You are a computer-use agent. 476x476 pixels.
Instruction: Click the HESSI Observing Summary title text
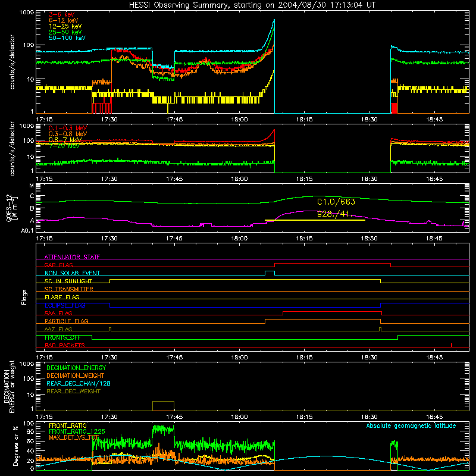click(252, 5)
